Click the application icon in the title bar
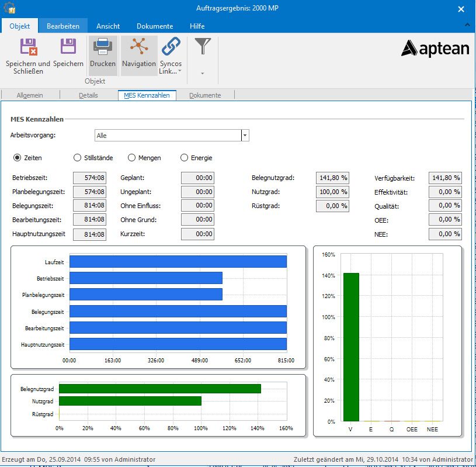Image resolution: width=476 pixels, height=467 pixels. tap(10, 9)
